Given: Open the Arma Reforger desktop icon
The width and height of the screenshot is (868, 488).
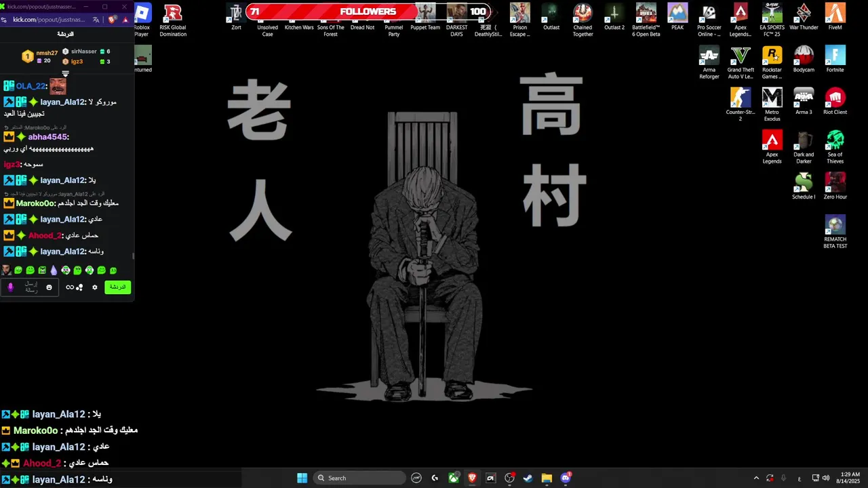Looking at the screenshot, I should tap(709, 62).
